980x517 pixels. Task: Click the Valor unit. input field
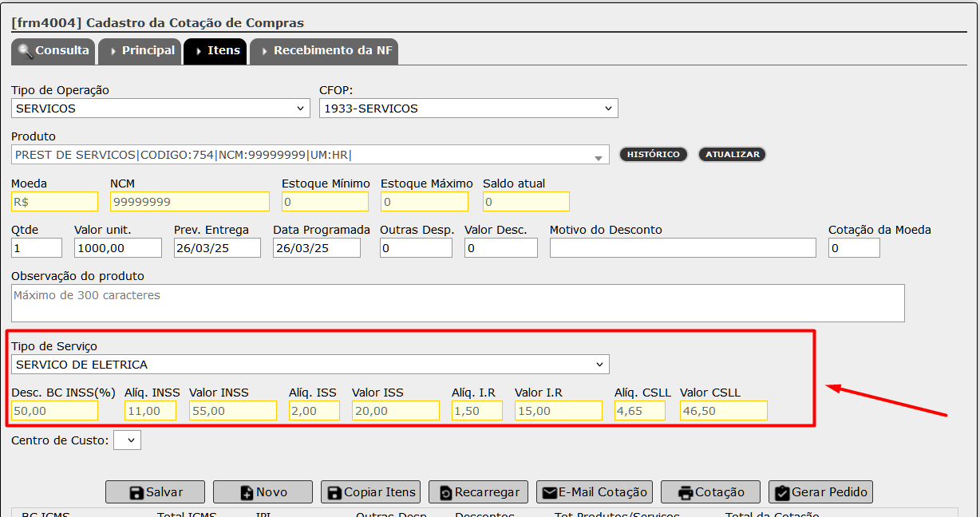tap(118, 248)
